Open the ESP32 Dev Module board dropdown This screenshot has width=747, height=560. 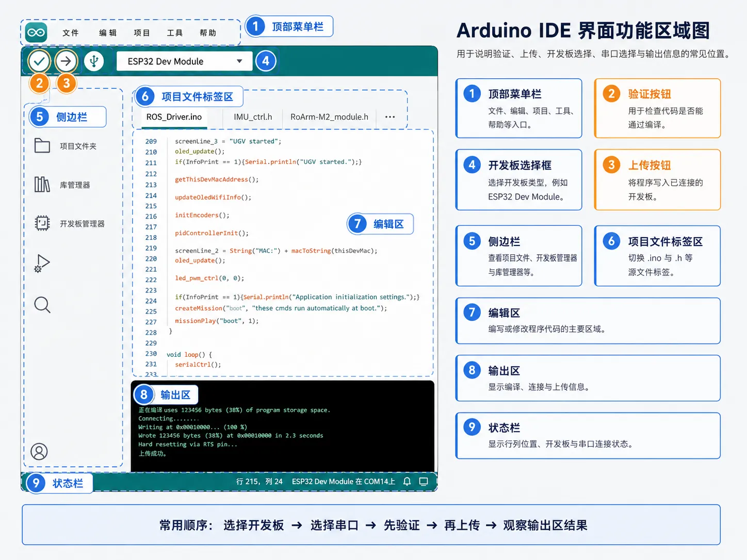[x=184, y=61]
